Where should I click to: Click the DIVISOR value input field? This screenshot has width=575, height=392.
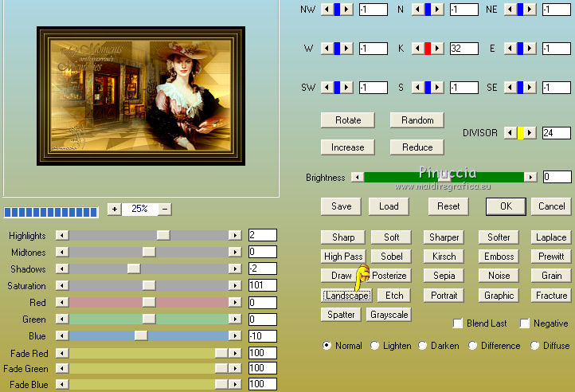[x=557, y=133]
